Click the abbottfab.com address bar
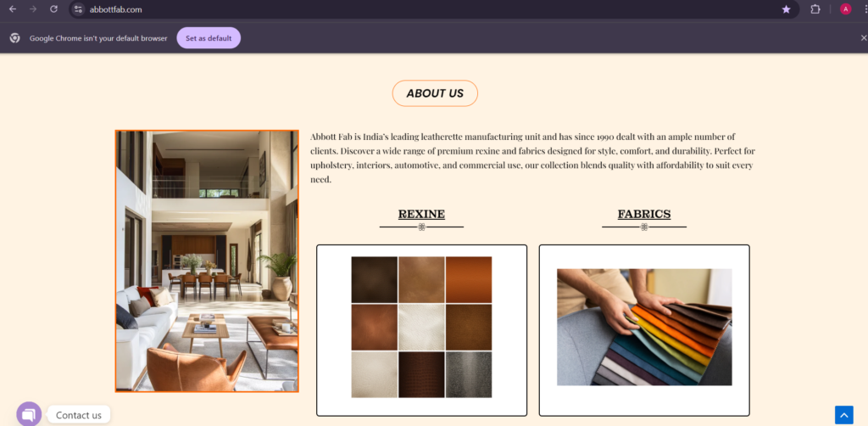Viewport: 868px width, 426px height. point(431,9)
